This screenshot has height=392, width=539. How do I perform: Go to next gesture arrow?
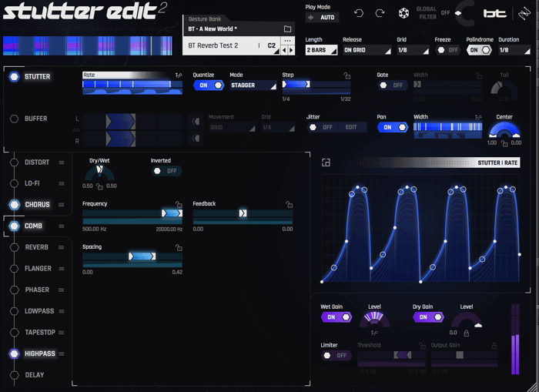[291, 50]
